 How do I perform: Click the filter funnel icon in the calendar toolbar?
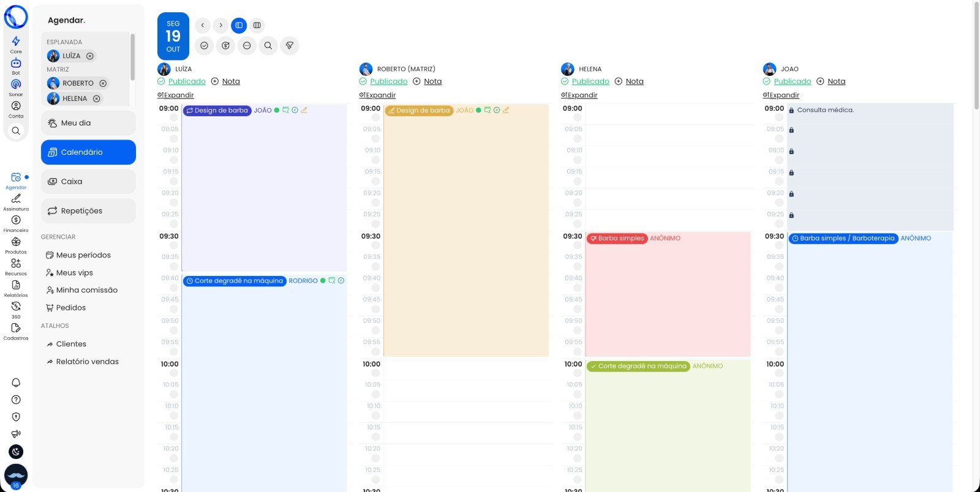(x=290, y=45)
